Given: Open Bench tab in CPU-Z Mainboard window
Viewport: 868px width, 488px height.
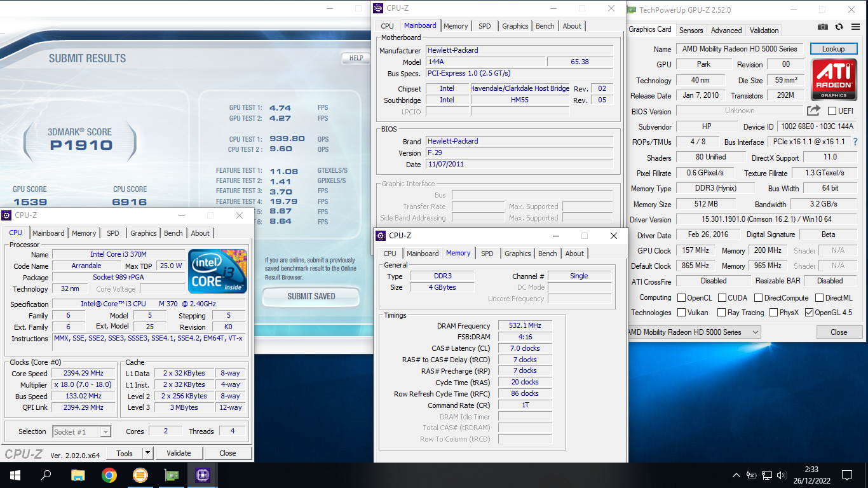Looking at the screenshot, I should coord(545,26).
